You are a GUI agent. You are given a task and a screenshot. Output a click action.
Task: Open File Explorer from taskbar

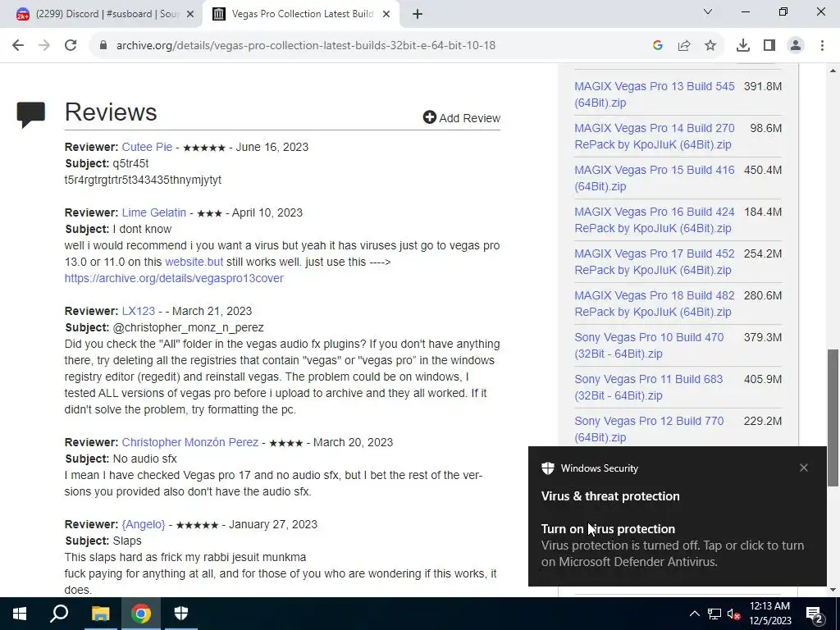click(100, 614)
